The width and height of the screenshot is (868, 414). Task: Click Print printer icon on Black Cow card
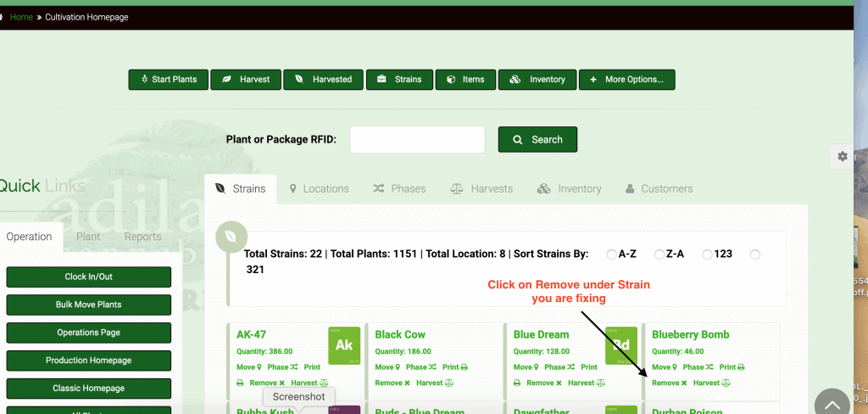(x=465, y=366)
